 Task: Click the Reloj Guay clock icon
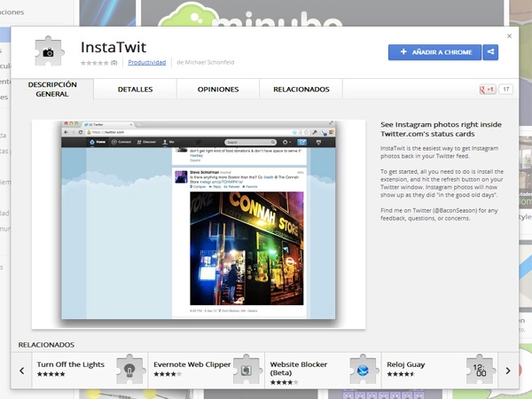tap(480, 369)
